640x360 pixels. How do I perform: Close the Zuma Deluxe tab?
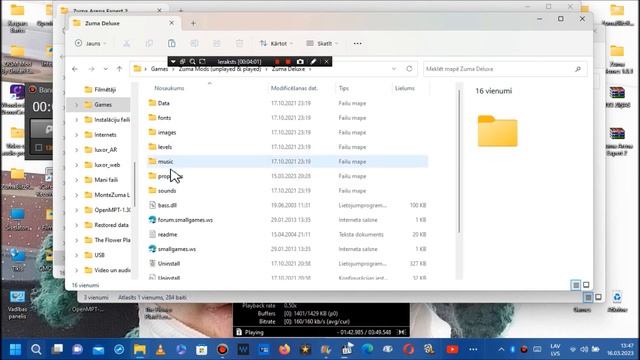pyautogui.click(x=171, y=23)
